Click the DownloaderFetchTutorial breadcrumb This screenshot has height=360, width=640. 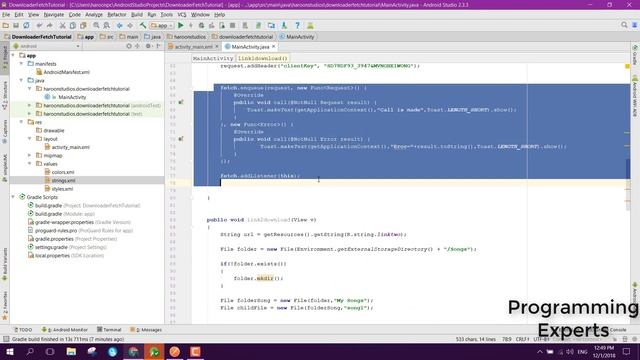pyautogui.click(x=38, y=37)
